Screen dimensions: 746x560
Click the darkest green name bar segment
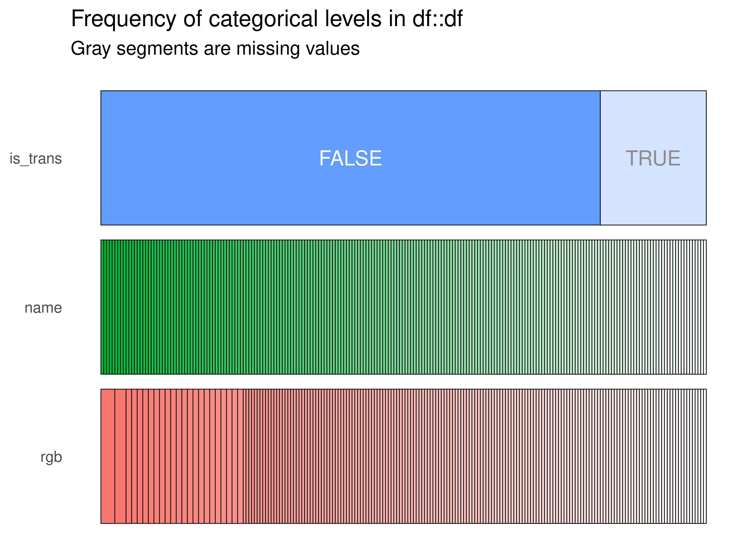click(x=102, y=307)
